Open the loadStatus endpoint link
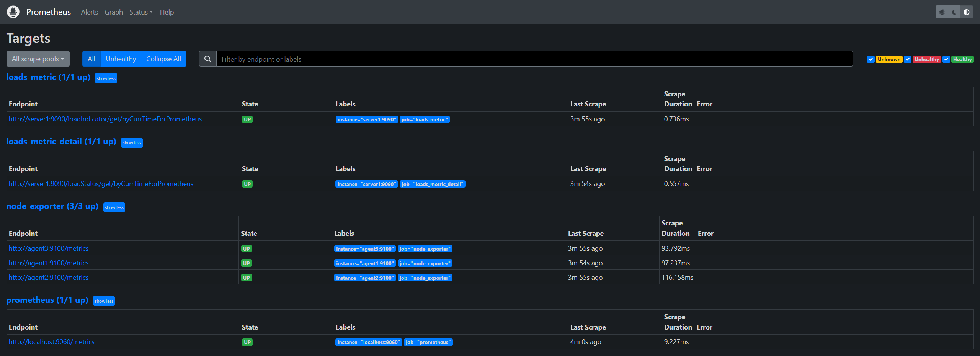Screen dimensions: 980x356 click(x=101, y=184)
